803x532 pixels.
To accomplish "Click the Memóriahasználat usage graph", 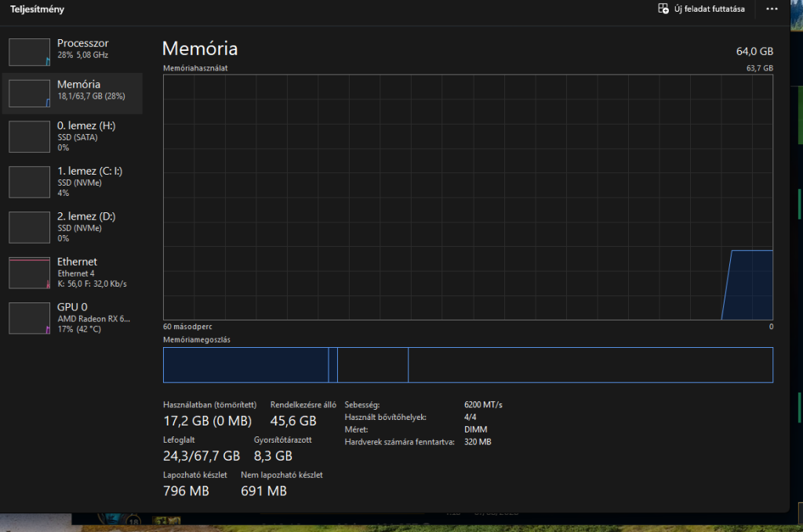I will coord(467,196).
